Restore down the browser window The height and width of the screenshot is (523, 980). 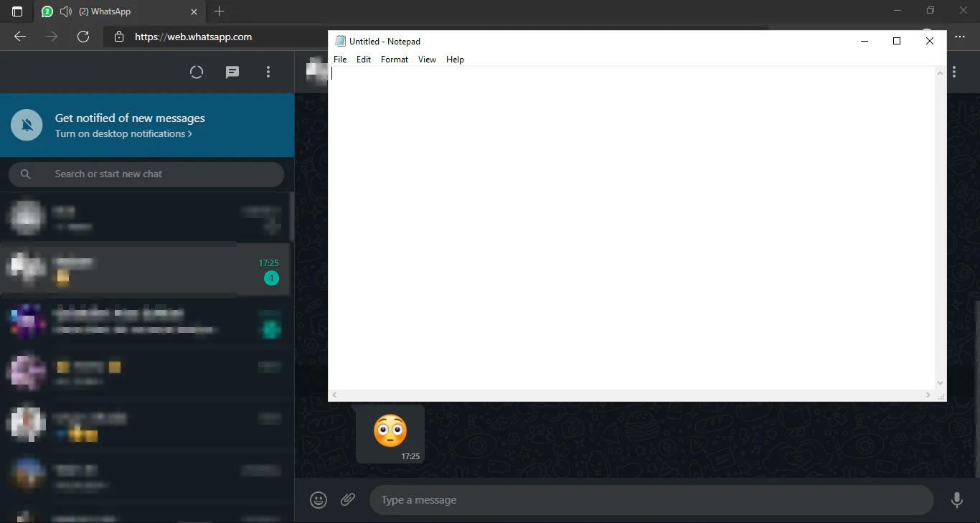coord(930,11)
